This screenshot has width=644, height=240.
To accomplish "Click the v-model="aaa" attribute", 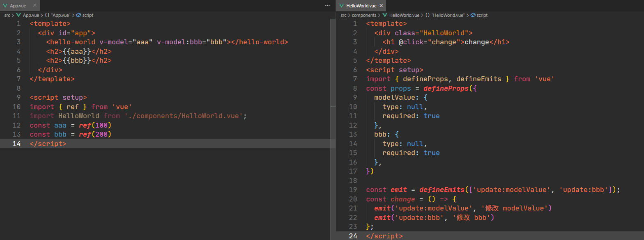I will [x=126, y=42].
